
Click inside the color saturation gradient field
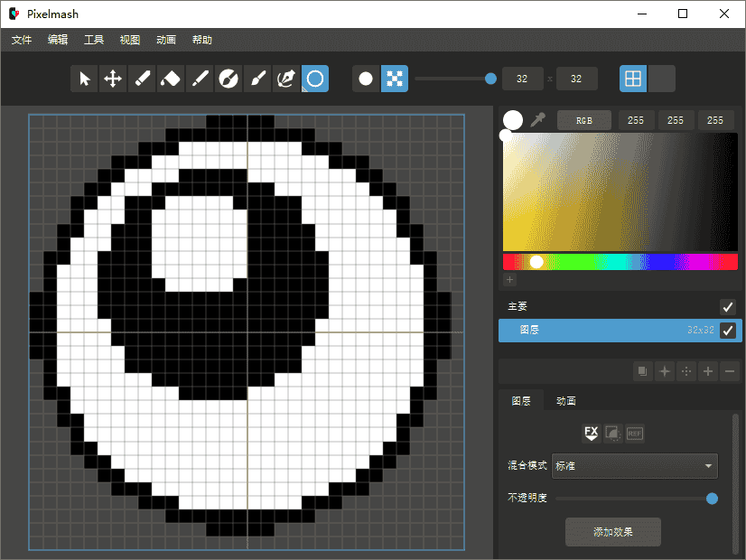[x=620, y=191]
